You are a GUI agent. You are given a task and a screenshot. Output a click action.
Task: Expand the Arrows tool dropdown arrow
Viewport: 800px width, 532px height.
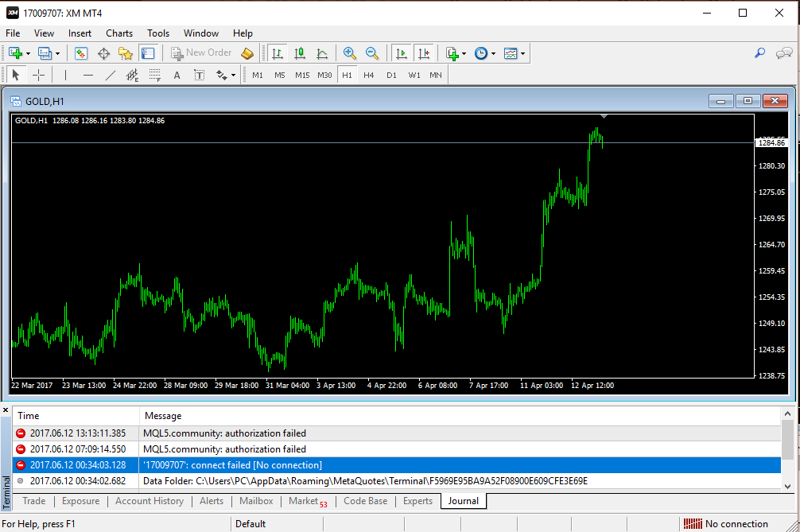tap(233, 76)
